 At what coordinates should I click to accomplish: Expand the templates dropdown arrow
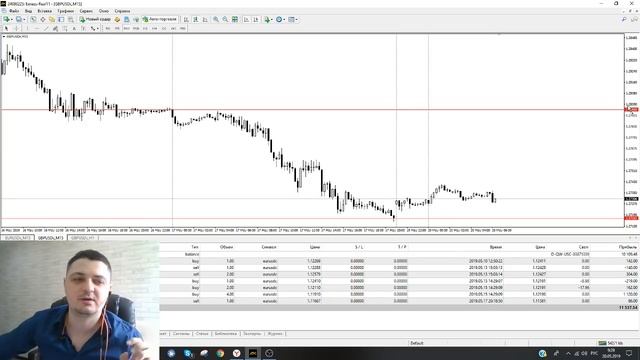(x=297, y=20)
